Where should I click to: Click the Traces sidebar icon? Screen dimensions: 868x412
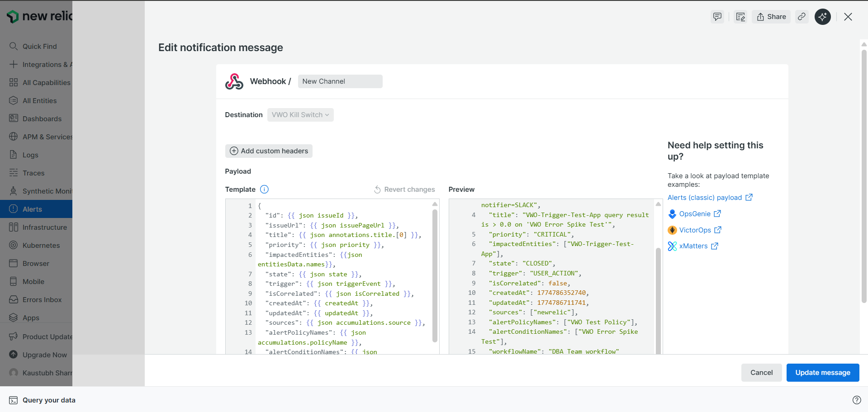point(14,173)
